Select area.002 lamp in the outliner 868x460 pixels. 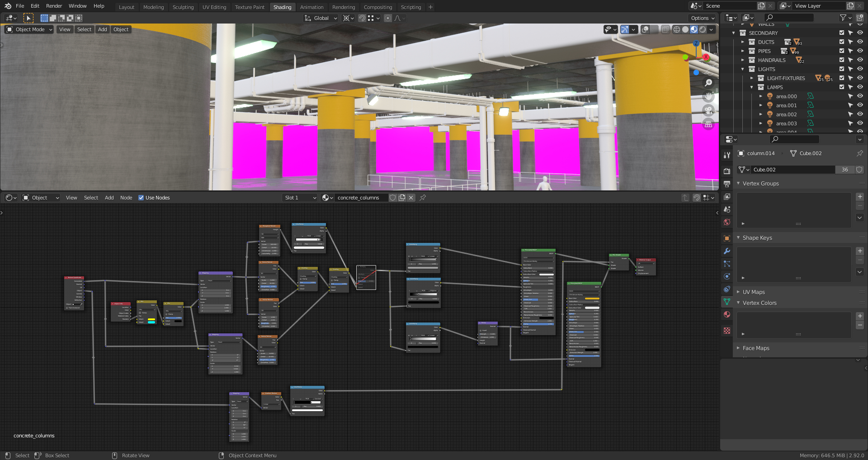(786, 114)
